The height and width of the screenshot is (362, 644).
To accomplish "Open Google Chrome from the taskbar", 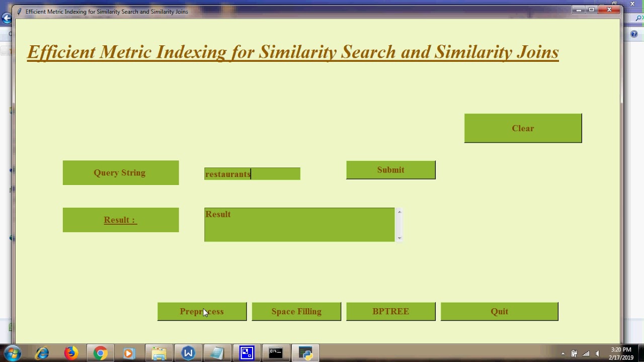I will pos(100,353).
